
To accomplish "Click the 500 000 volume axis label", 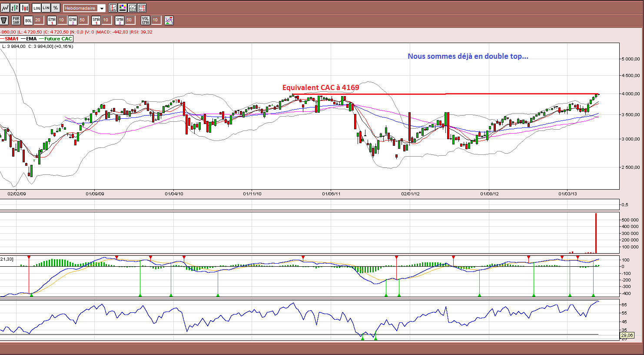I will 630,220.
